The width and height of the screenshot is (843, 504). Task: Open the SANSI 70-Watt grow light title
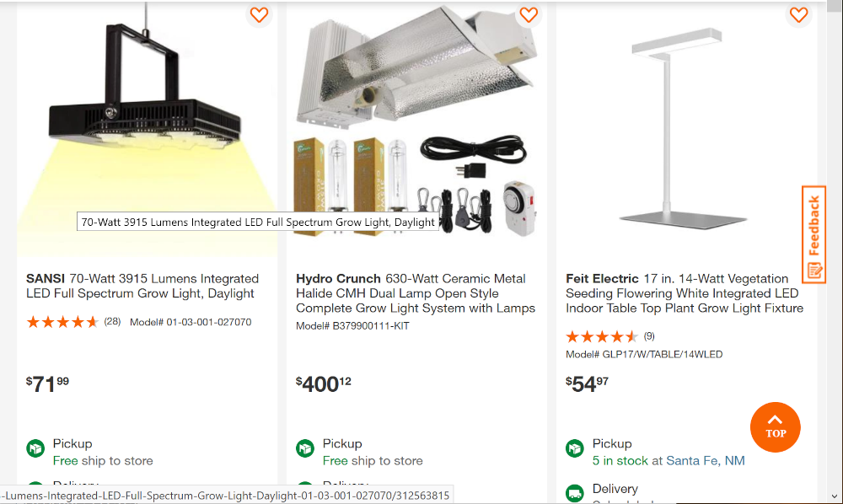pyautogui.click(x=142, y=286)
